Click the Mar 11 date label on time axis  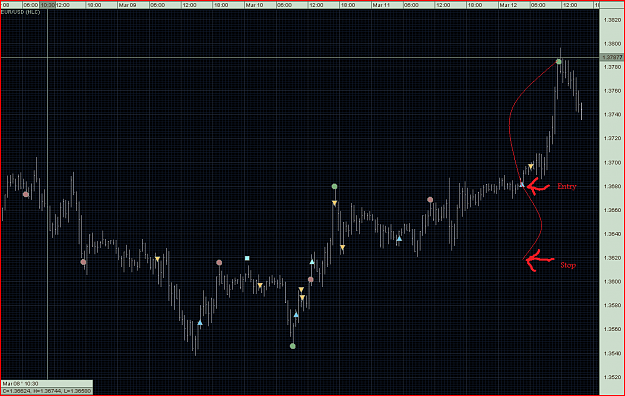381,5
